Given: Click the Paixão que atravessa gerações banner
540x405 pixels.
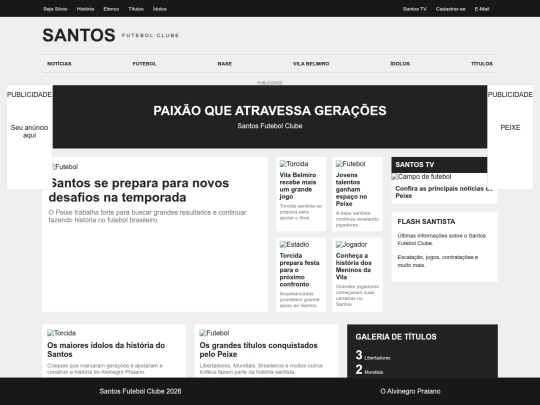Looking at the screenshot, I should 270,117.
